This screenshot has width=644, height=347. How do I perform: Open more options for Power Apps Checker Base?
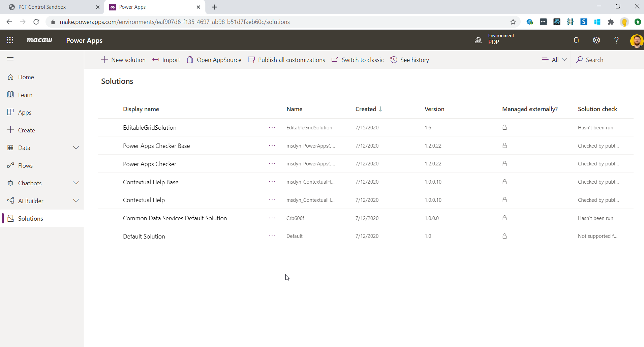pyautogui.click(x=272, y=146)
